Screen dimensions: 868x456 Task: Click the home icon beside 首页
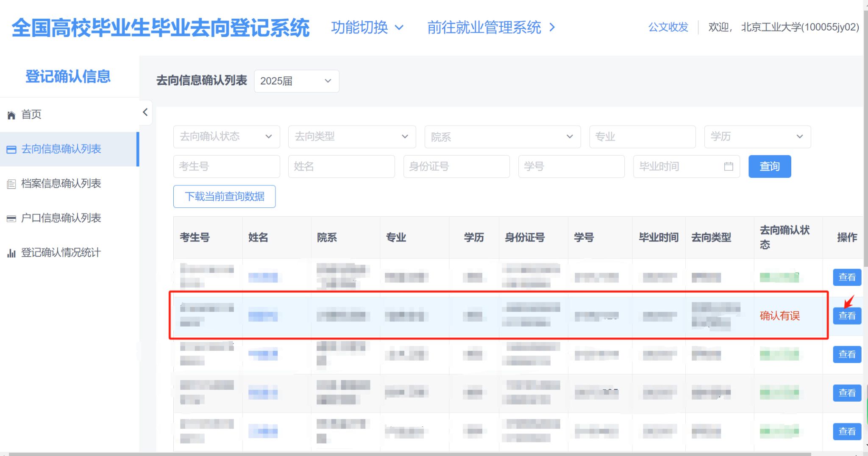pos(11,115)
